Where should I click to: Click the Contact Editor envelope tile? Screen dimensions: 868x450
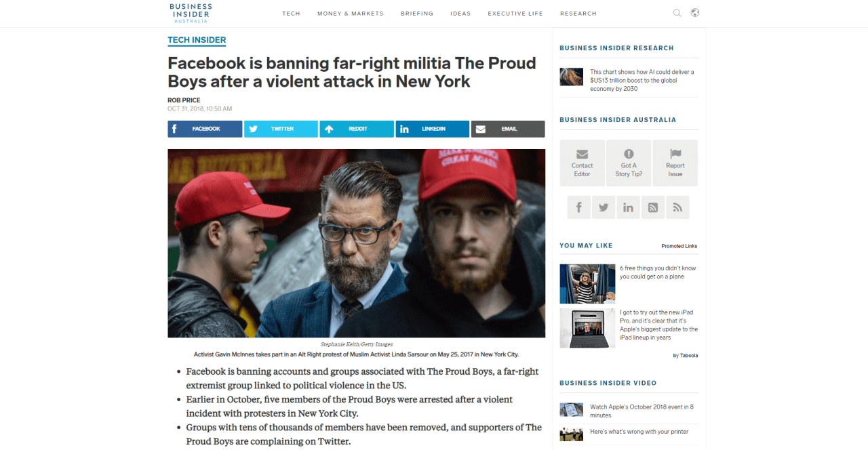click(x=582, y=163)
